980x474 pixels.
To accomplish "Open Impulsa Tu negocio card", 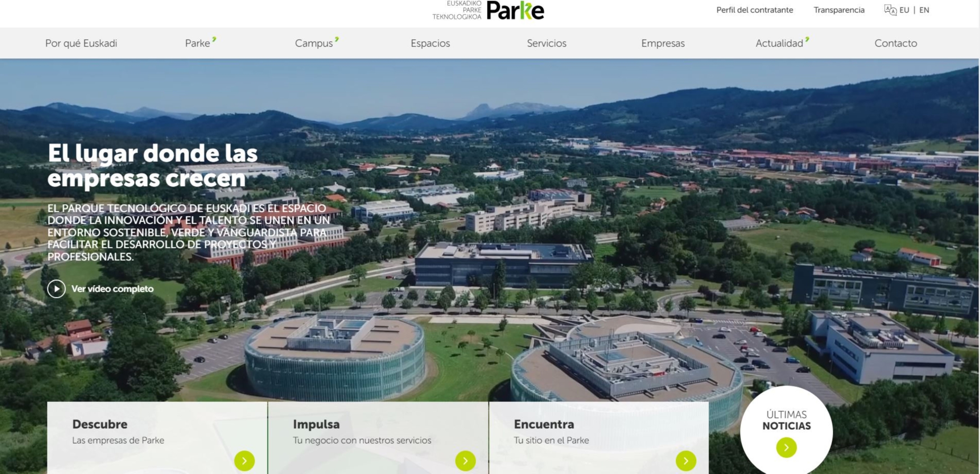I will (378, 438).
